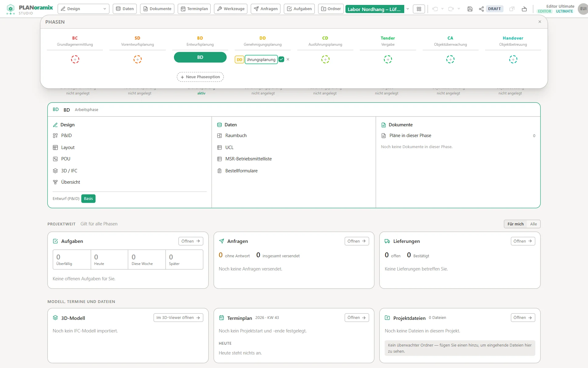Add a Tender Vergabe phase option
Image resolution: width=588 pixels, height=368 pixels.
pyautogui.click(x=388, y=59)
